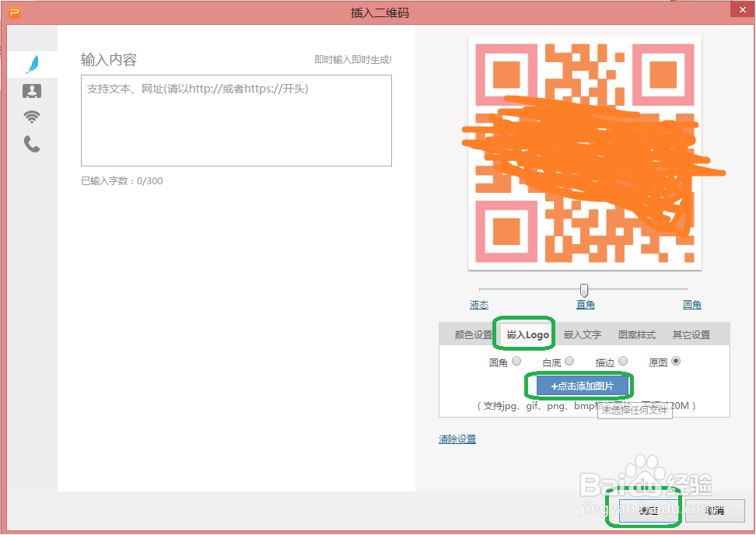This screenshot has width=756, height=535.
Task: Choose the 液态 shape link
Action: pyautogui.click(x=479, y=305)
